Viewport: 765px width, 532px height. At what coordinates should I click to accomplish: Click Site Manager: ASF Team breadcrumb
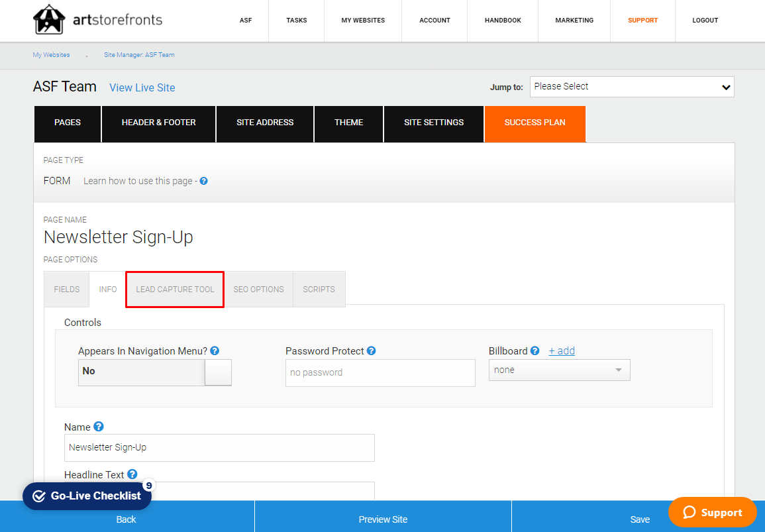139,55
